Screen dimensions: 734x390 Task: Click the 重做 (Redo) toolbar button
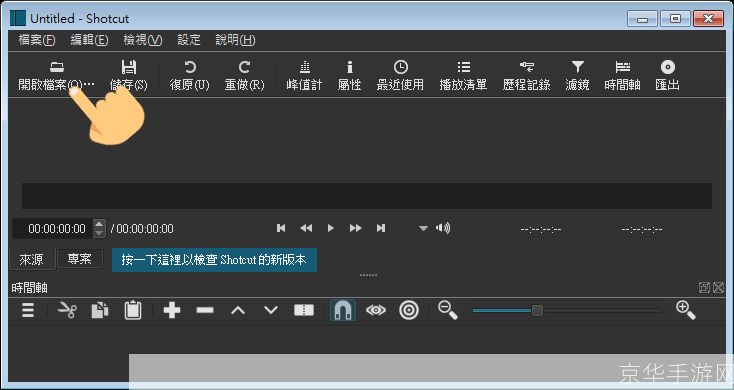[x=244, y=76]
